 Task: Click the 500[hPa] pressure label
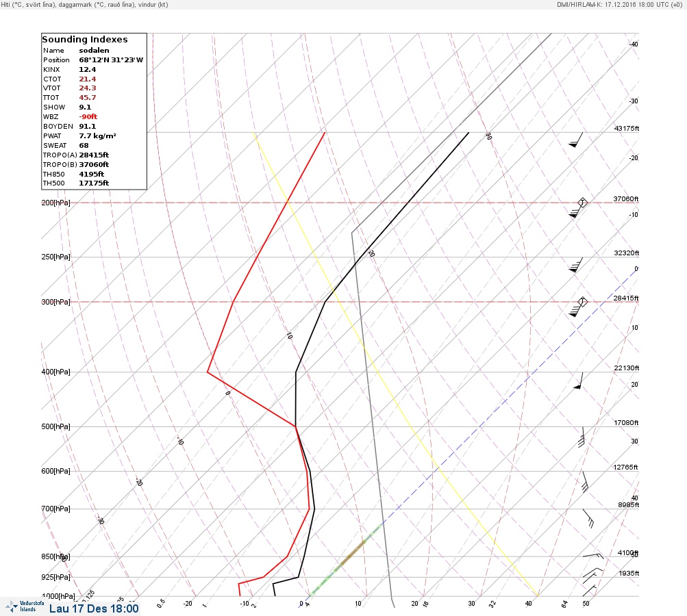[x=55, y=426]
